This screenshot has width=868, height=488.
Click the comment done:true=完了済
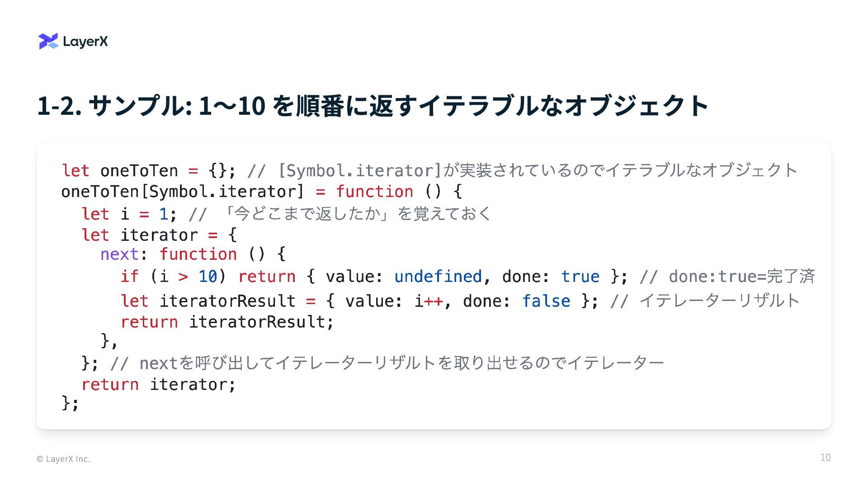click(x=727, y=277)
